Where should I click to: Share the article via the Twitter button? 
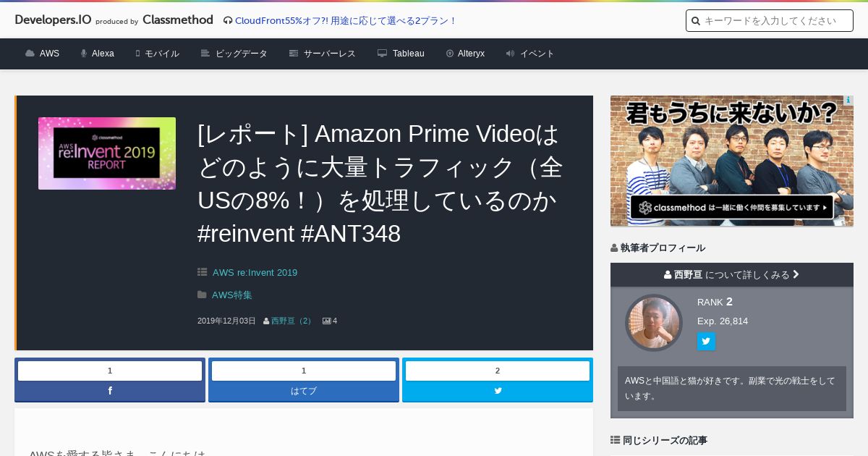(498, 391)
